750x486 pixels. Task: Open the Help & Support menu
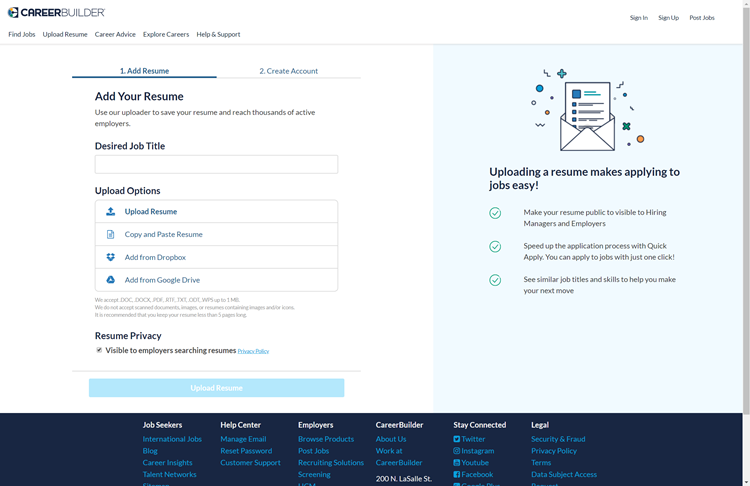click(x=218, y=34)
